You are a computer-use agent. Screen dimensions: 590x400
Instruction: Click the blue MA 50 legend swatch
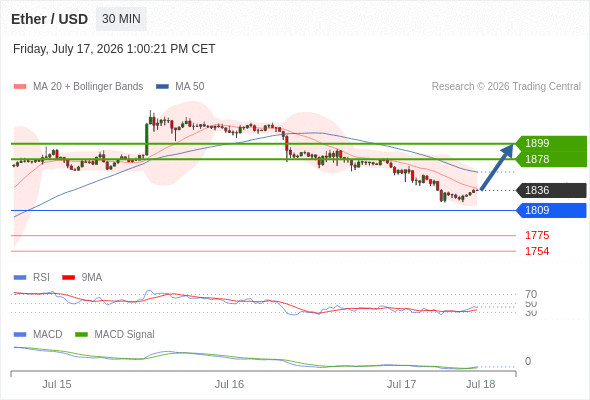162,87
